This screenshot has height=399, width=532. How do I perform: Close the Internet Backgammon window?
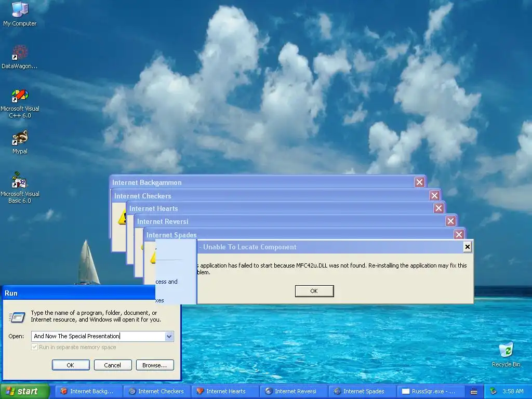pyautogui.click(x=420, y=182)
